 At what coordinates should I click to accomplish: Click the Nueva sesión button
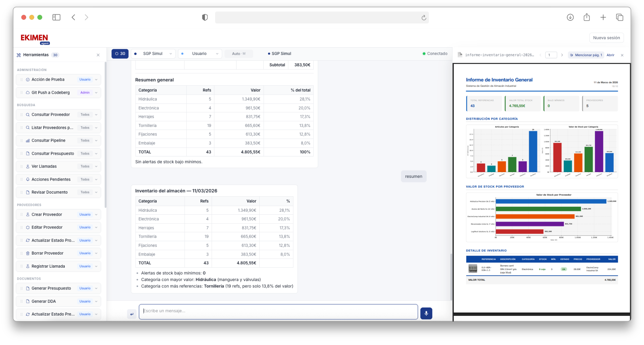(x=606, y=38)
